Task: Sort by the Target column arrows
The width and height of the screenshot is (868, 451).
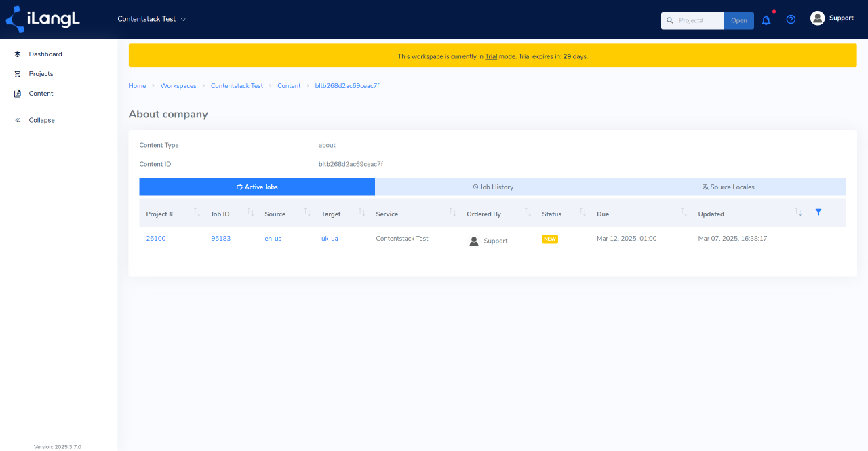Action: coord(362,212)
